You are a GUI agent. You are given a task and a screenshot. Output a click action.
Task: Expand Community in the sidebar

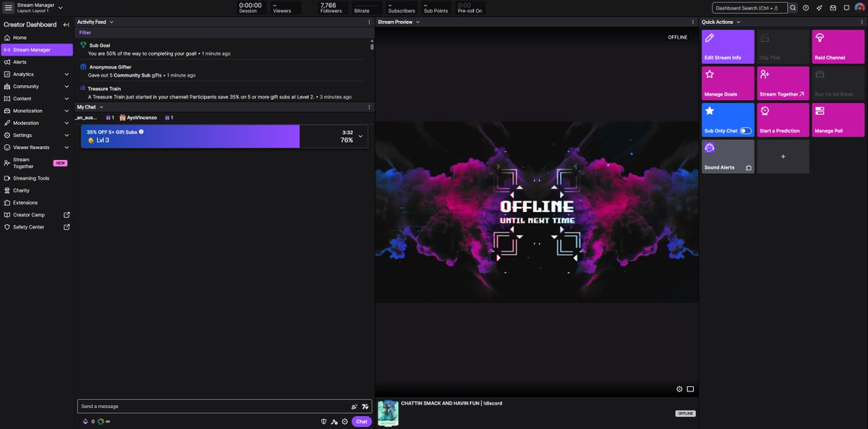click(67, 86)
